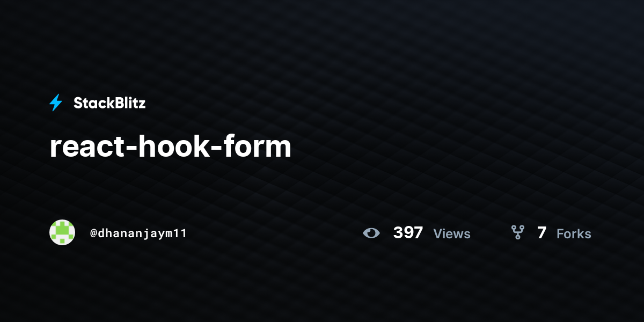Click the Forks label

(574, 234)
